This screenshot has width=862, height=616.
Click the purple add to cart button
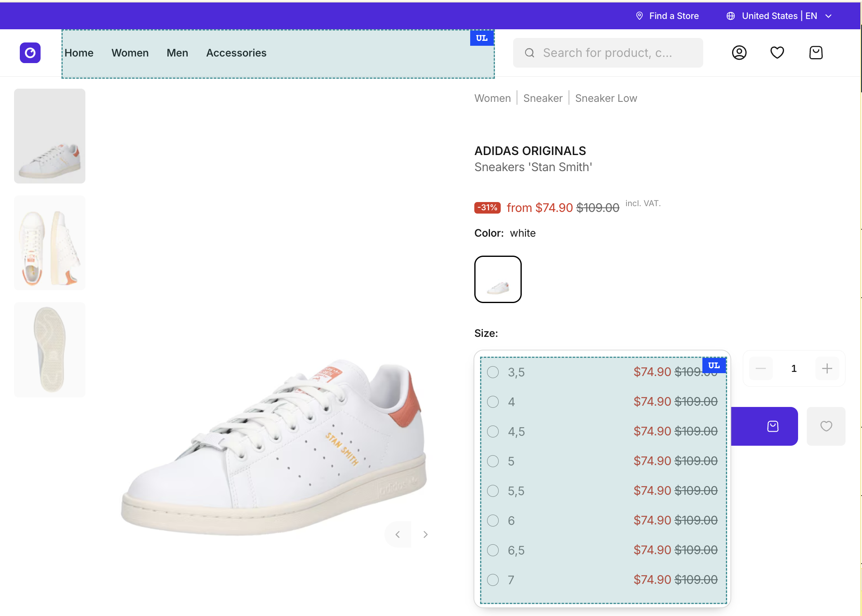[x=765, y=426]
